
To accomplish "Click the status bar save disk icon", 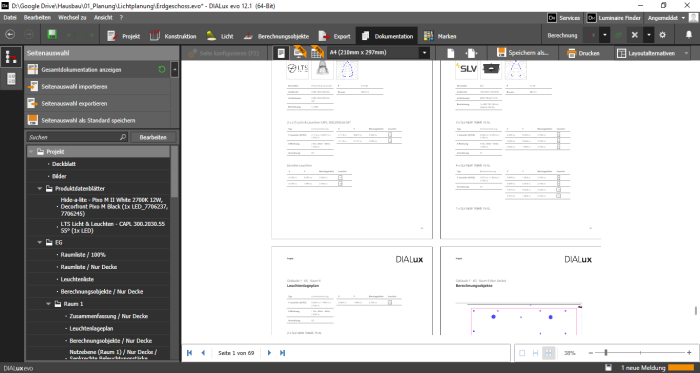I will (x=608, y=368).
